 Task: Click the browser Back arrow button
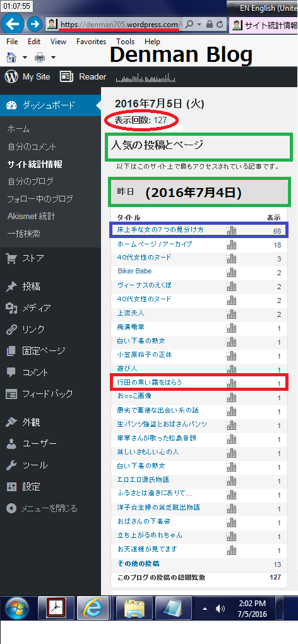13,24
